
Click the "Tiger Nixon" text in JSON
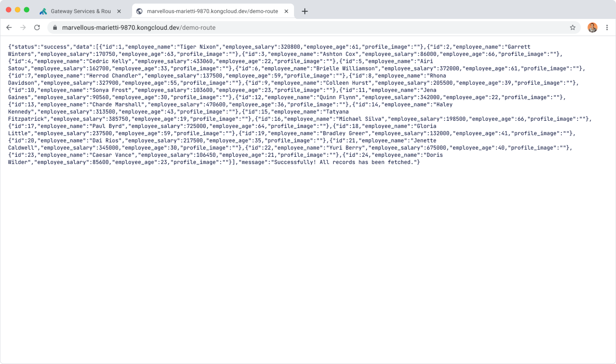pyautogui.click(x=198, y=47)
